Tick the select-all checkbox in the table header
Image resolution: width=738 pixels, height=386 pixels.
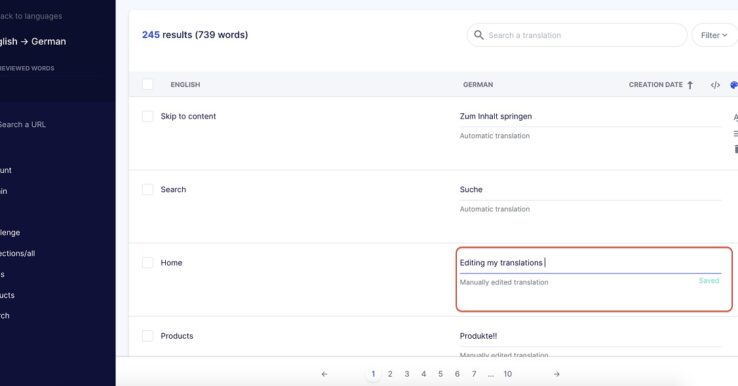tap(147, 84)
